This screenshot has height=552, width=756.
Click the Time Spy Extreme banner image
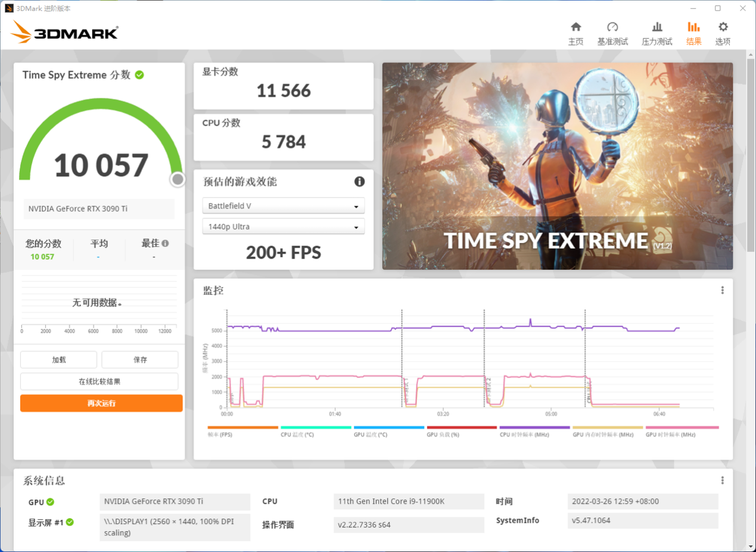[558, 166]
